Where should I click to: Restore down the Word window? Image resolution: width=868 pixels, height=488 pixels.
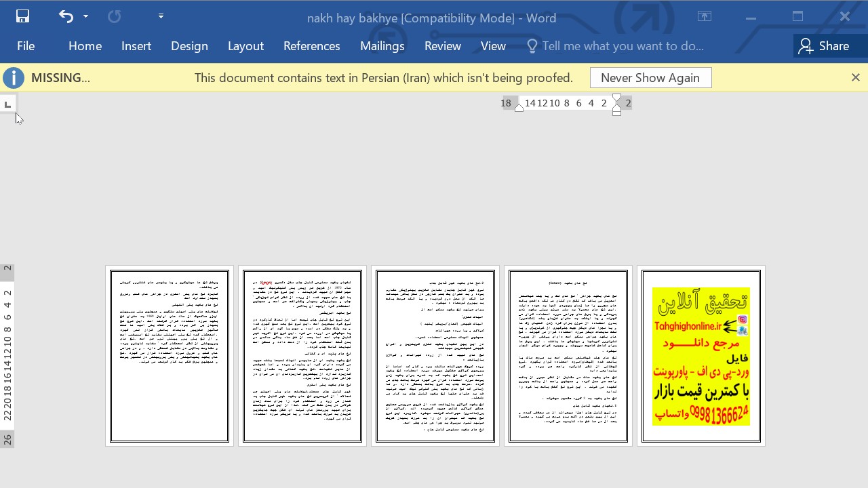[797, 16]
